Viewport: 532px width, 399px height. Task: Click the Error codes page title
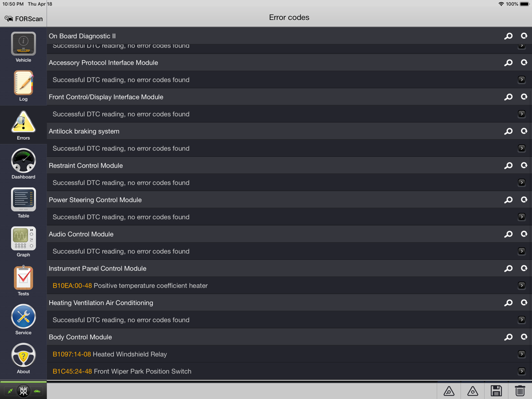[x=289, y=17]
